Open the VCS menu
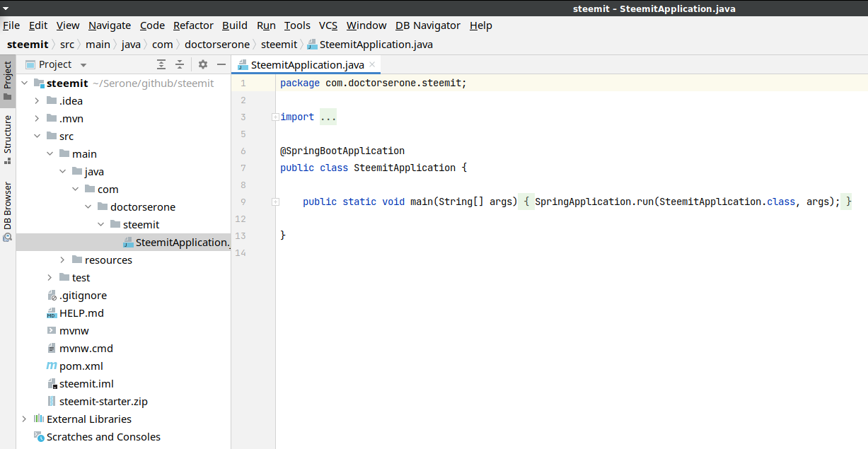This screenshot has height=449, width=868. click(328, 25)
